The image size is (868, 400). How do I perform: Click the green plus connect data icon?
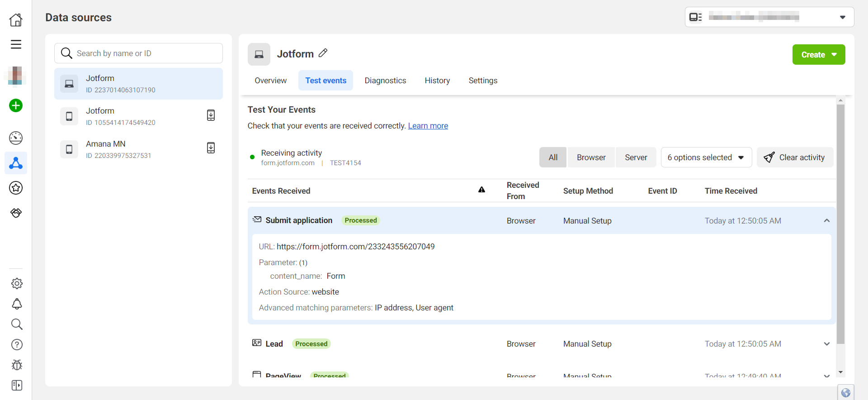point(16,105)
